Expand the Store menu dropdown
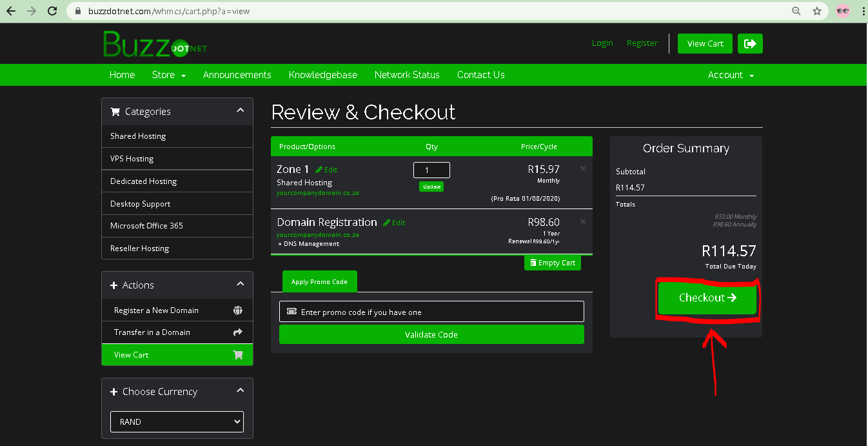 pos(169,75)
